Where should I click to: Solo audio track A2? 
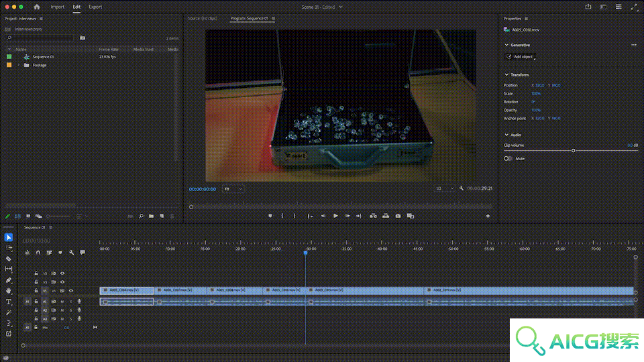click(70, 310)
